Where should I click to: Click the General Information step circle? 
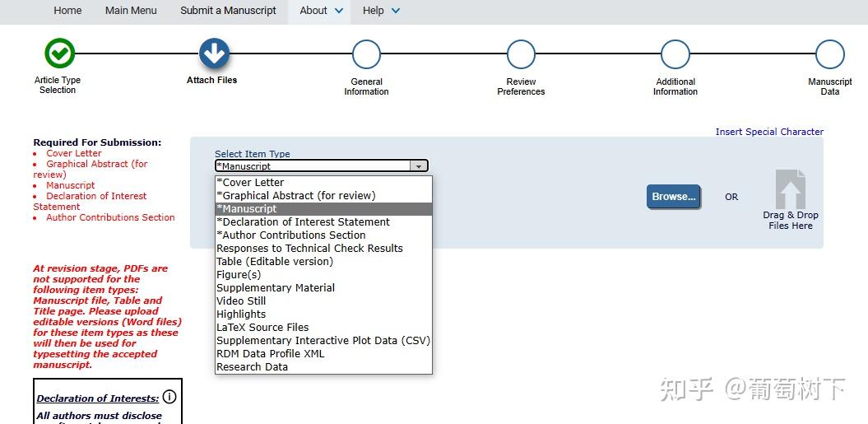click(366, 55)
